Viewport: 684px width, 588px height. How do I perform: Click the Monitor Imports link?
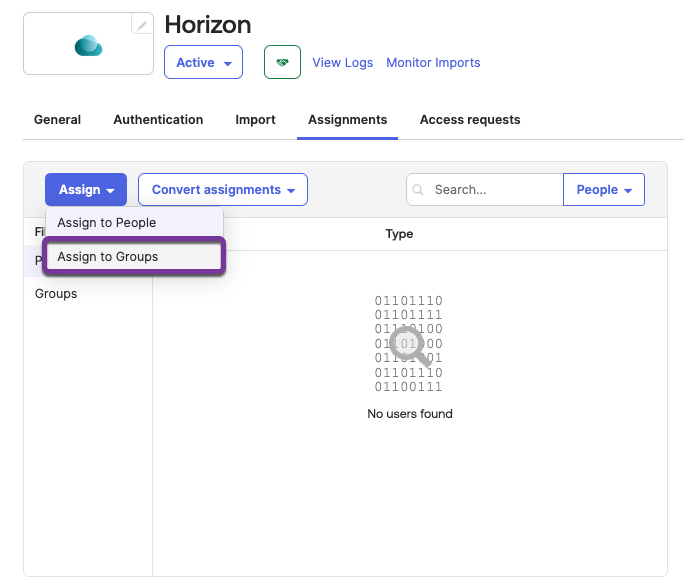pyautogui.click(x=433, y=62)
